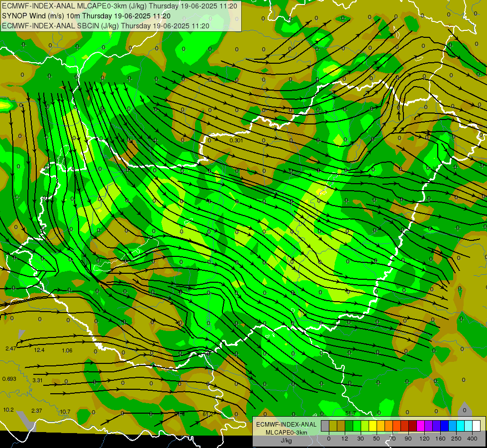Pick the orange legend swatch before 70

pos(389,426)
